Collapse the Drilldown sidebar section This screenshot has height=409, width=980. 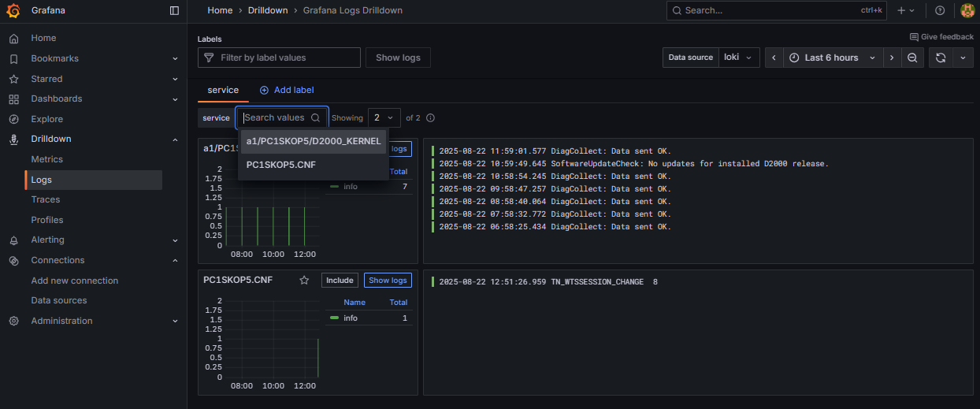(x=175, y=139)
